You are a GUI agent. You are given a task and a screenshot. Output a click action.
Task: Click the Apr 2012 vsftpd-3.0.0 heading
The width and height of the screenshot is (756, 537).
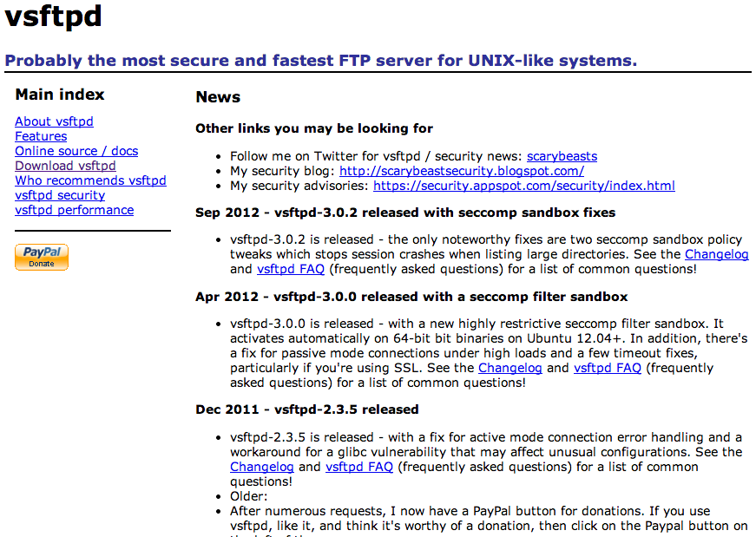(411, 297)
